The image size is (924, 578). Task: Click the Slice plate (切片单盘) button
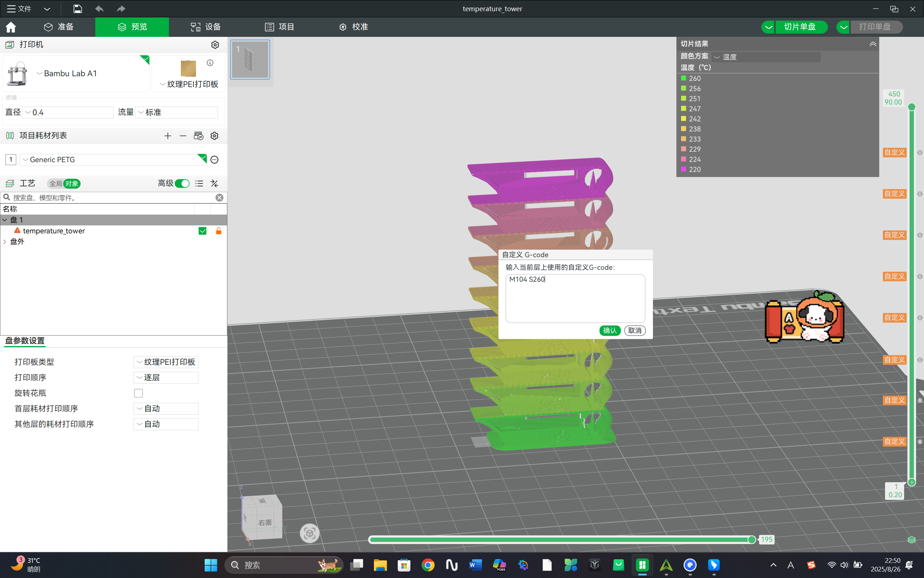(x=801, y=27)
